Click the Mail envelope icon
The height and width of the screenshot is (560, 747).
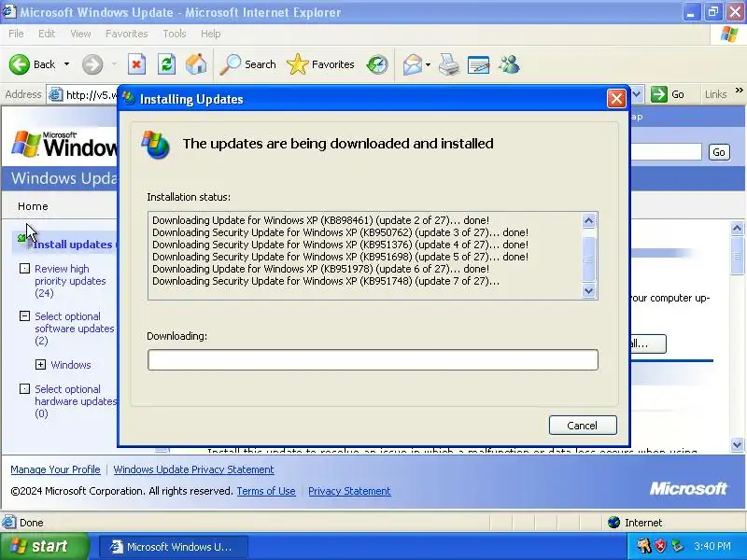(413, 64)
